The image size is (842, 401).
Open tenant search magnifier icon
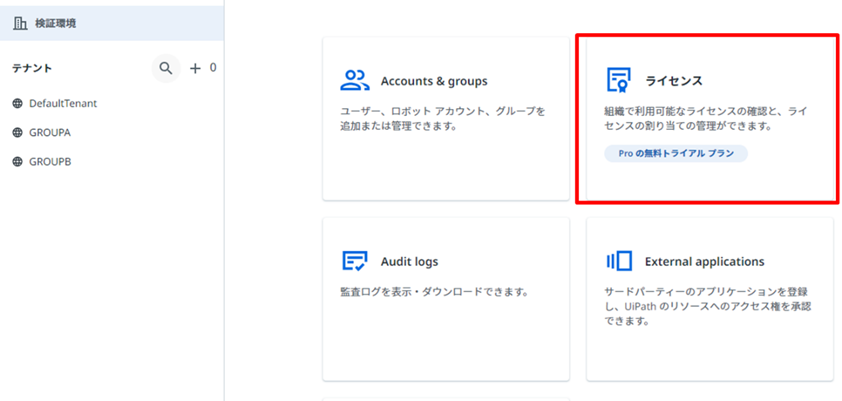click(x=166, y=68)
